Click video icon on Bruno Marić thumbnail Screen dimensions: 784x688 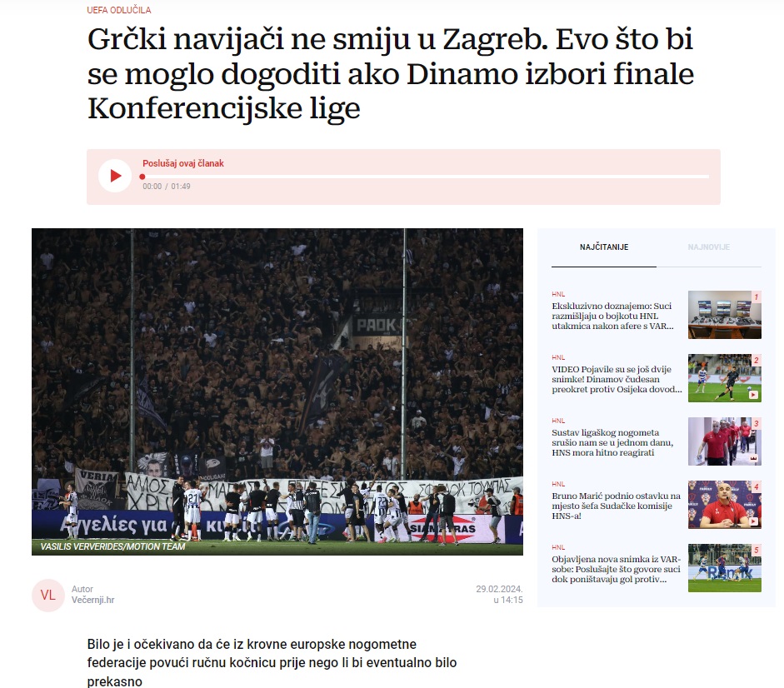click(753, 521)
